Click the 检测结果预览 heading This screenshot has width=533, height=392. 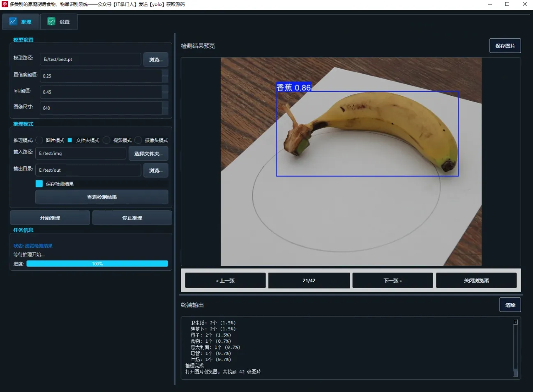click(198, 46)
